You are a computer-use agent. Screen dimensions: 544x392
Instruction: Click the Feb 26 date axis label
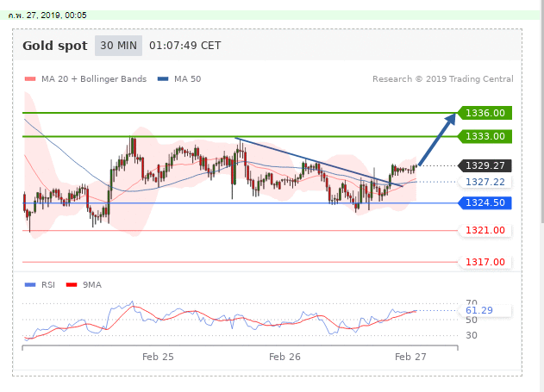(x=285, y=357)
